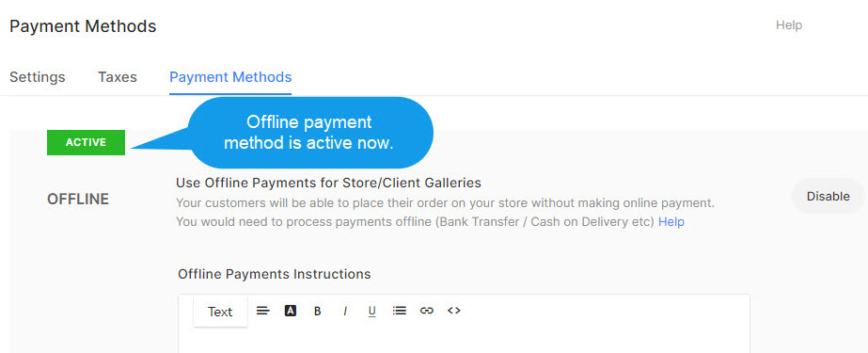Open the Text style dropdown
The width and height of the screenshot is (868, 353).
220,312
